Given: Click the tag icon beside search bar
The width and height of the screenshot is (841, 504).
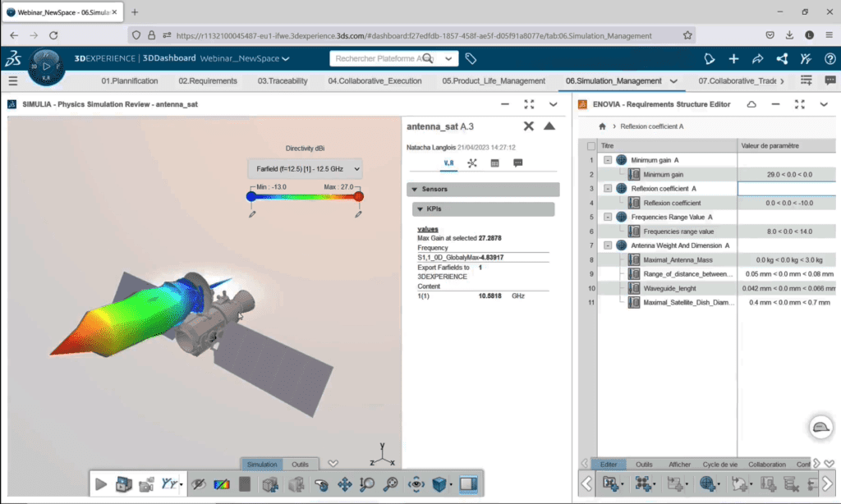Looking at the screenshot, I should tap(471, 59).
